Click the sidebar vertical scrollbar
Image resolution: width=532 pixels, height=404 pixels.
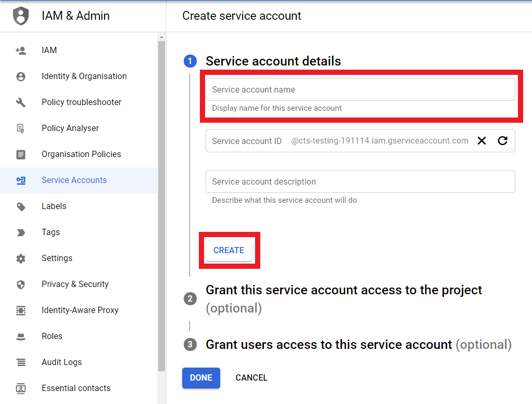pyautogui.click(x=161, y=206)
